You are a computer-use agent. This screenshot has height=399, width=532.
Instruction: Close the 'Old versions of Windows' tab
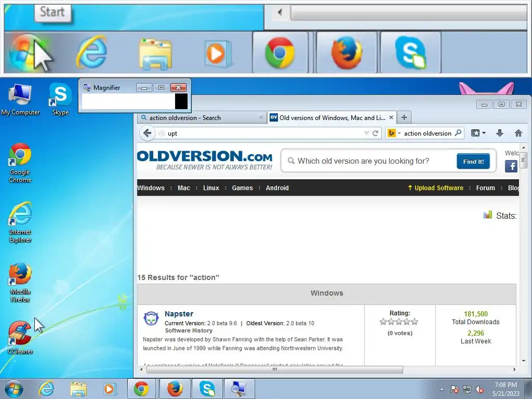[391, 117]
